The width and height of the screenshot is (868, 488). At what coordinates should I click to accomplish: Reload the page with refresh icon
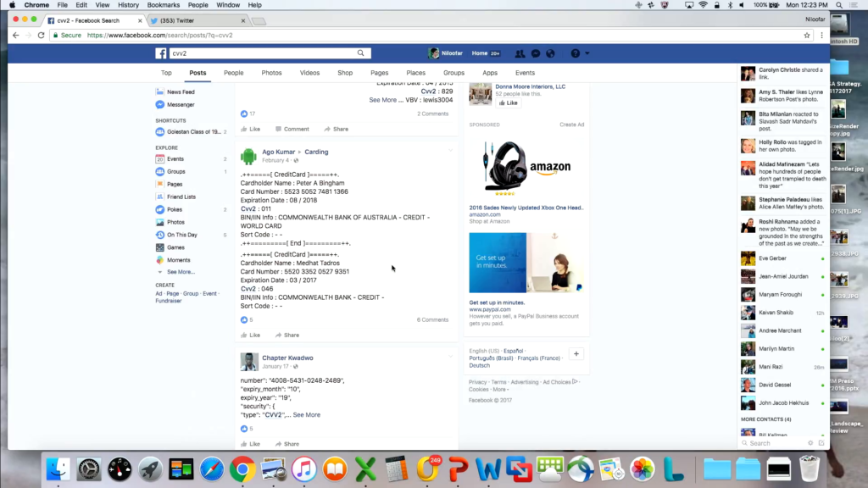click(41, 36)
